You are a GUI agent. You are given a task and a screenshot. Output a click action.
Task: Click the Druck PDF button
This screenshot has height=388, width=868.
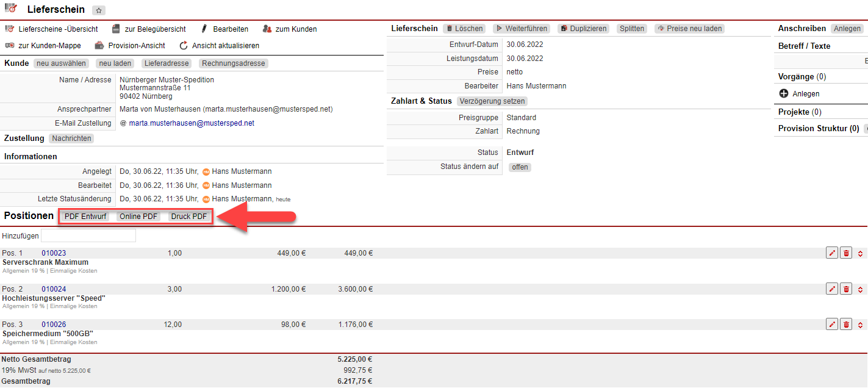click(188, 217)
